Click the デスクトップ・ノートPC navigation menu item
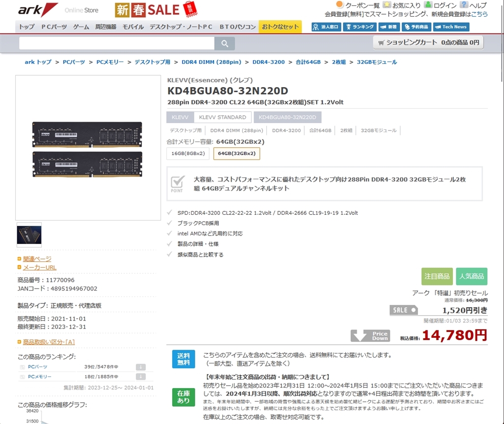 181,27
